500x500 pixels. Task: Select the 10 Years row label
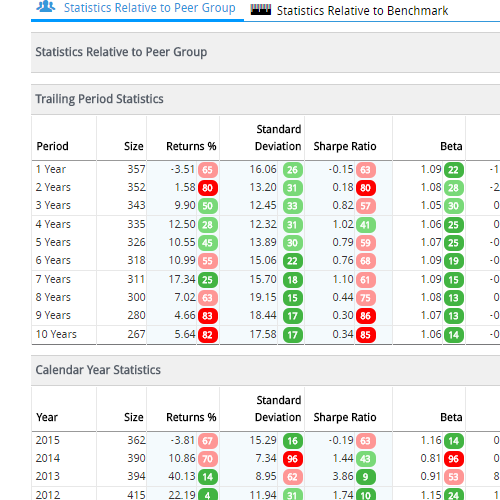[56, 334]
